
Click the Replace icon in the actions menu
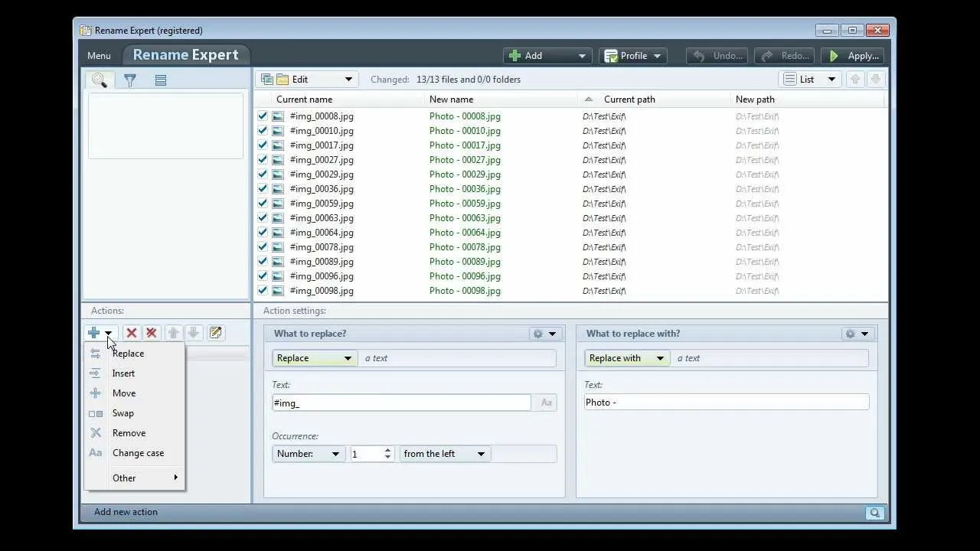(96, 354)
